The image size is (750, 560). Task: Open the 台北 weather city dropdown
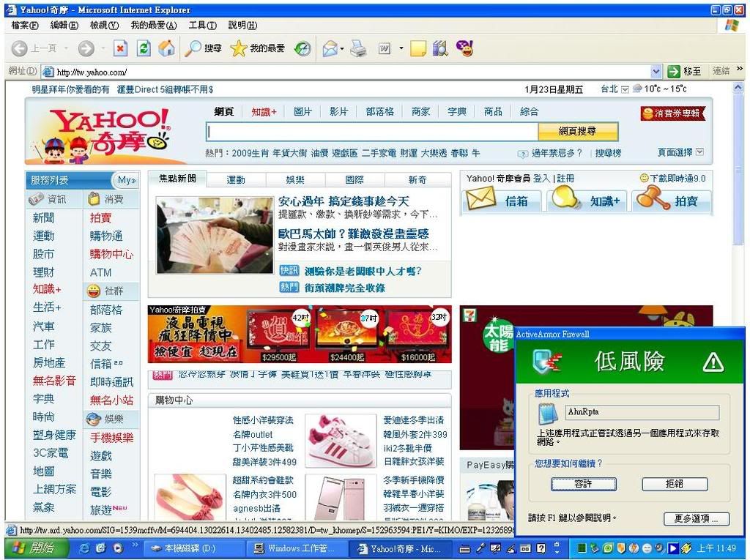coord(625,89)
